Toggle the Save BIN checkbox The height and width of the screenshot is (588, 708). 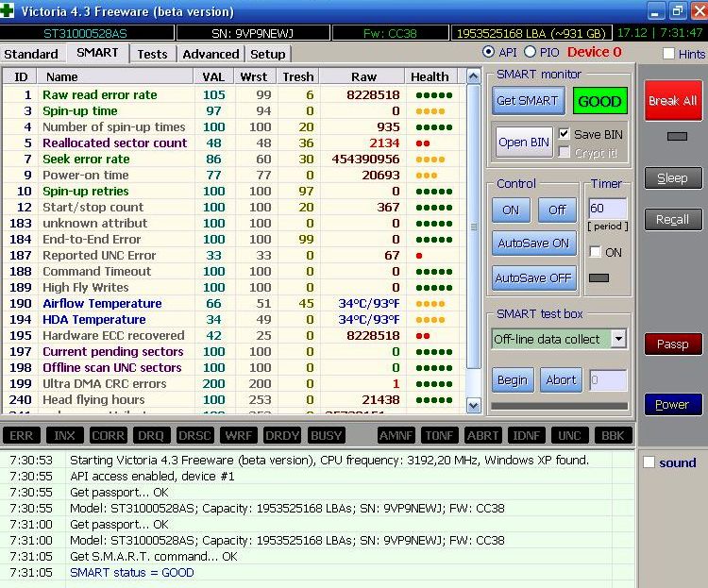coord(564,134)
